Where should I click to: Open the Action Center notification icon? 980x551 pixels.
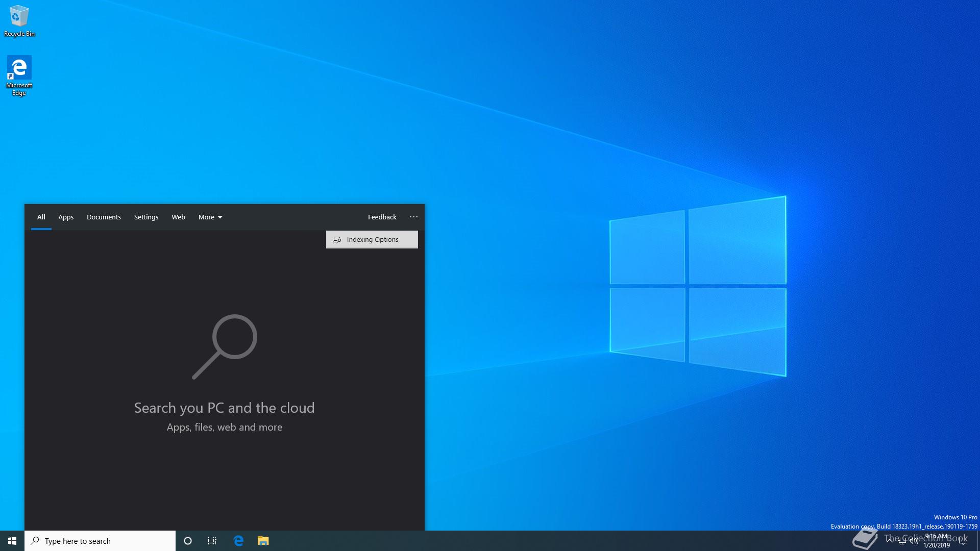963,541
